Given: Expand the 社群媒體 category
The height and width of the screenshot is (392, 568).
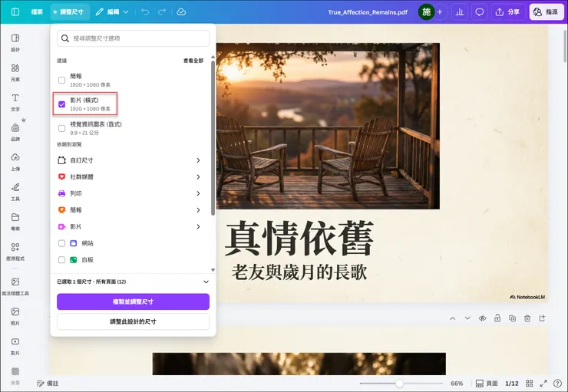Looking at the screenshot, I should click(x=129, y=177).
